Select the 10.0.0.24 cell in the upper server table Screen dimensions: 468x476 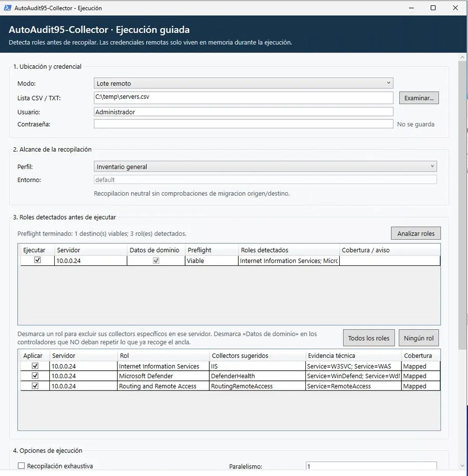[x=91, y=261]
